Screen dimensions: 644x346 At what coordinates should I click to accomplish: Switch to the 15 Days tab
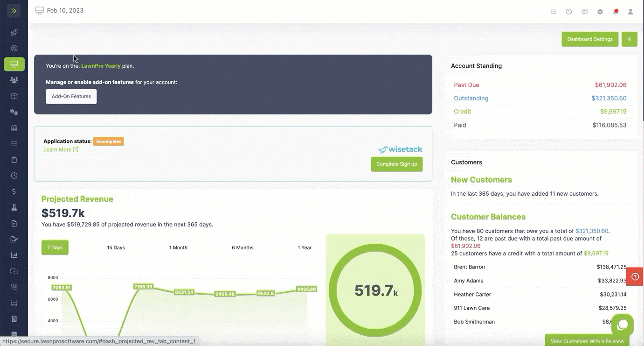(x=116, y=247)
